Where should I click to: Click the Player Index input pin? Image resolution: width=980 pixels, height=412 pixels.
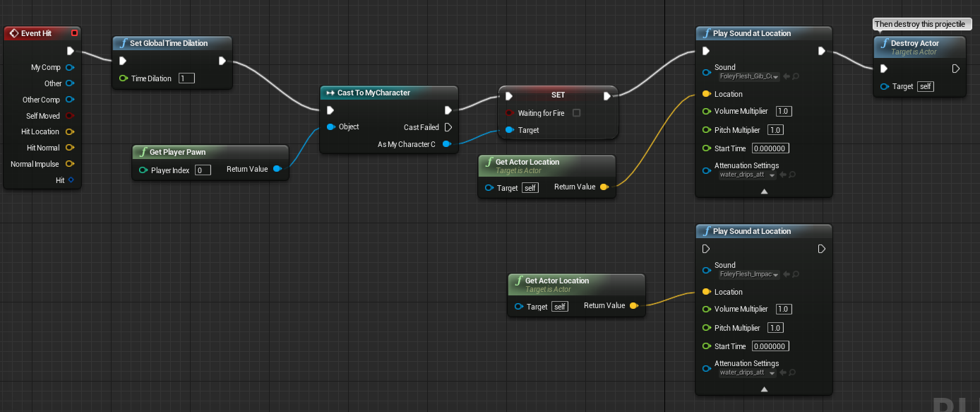coord(143,170)
